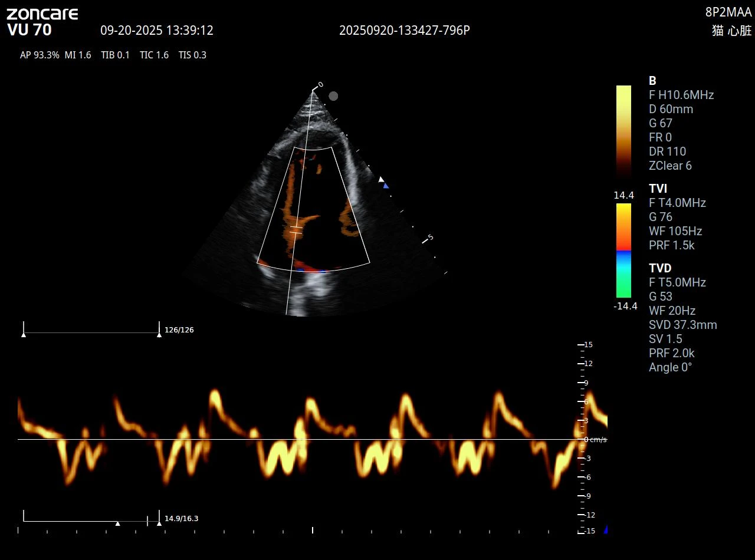
Task: Click the color ROI box in sector image
Action: (314, 209)
